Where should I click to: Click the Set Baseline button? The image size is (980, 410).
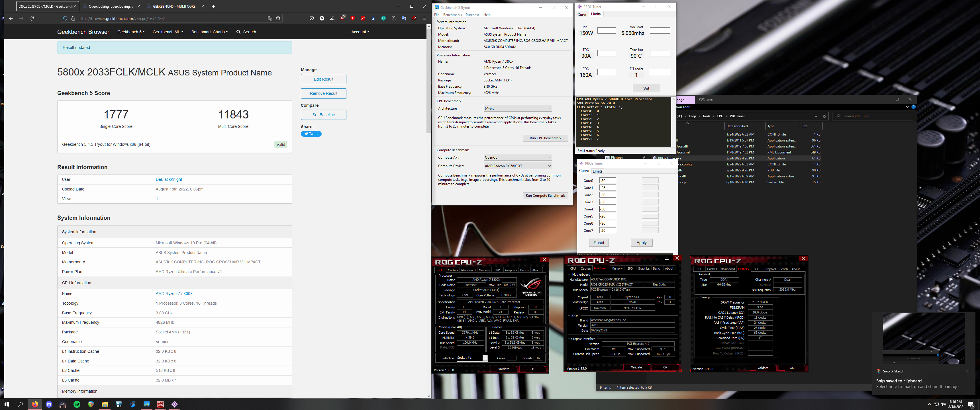coord(323,115)
